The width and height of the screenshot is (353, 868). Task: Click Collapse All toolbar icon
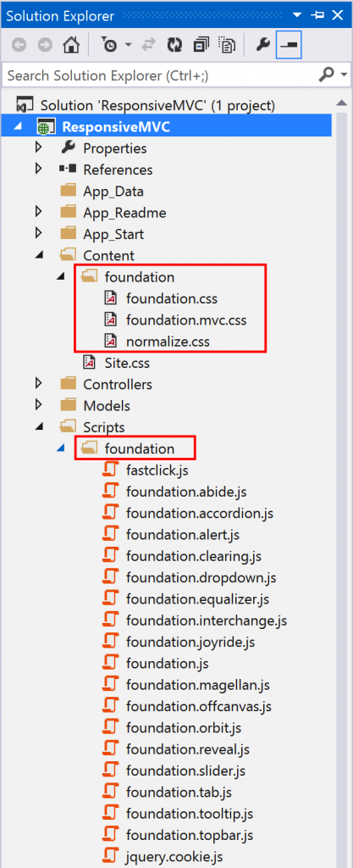(x=201, y=46)
